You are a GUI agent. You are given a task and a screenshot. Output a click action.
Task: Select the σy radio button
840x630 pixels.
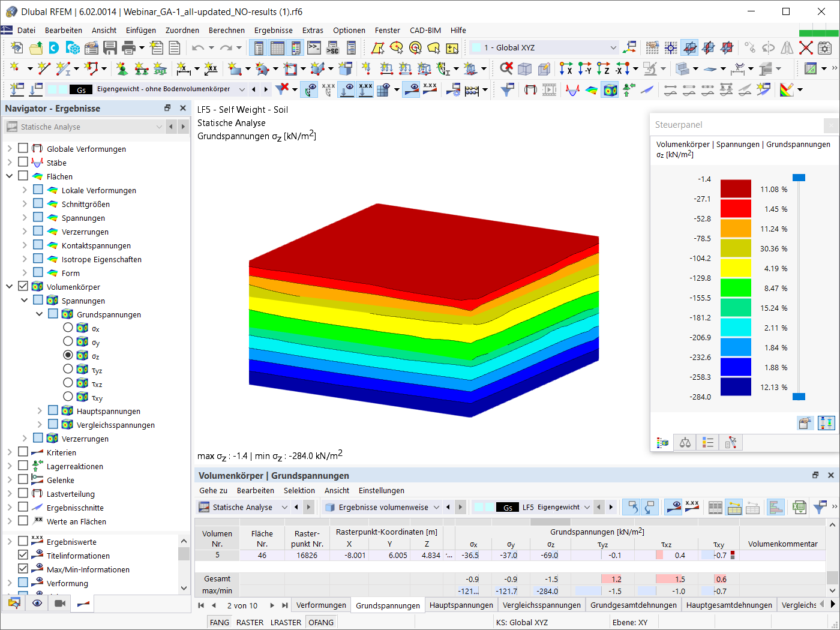tap(68, 341)
